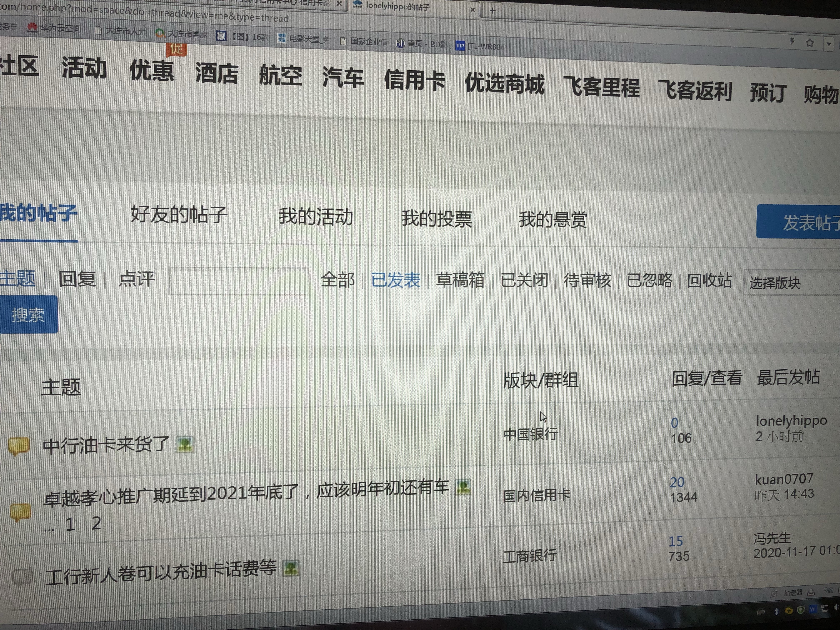Screen dimensions: 840x630
Task: Click the yellow plus tray icon
Action: point(789,611)
